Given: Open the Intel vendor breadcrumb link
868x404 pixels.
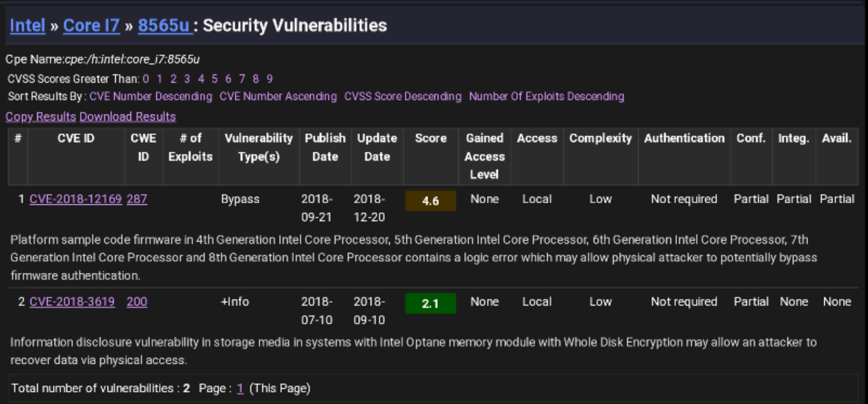Looking at the screenshot, I should point(28,25).
